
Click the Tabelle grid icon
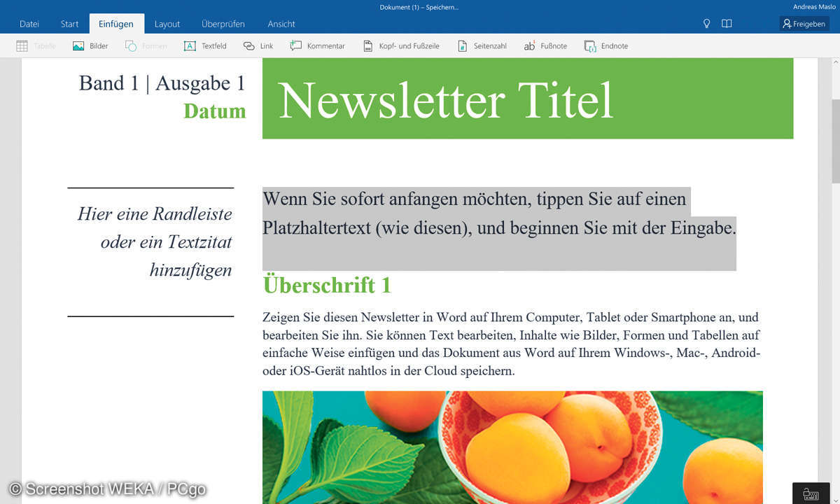(22, 46)
